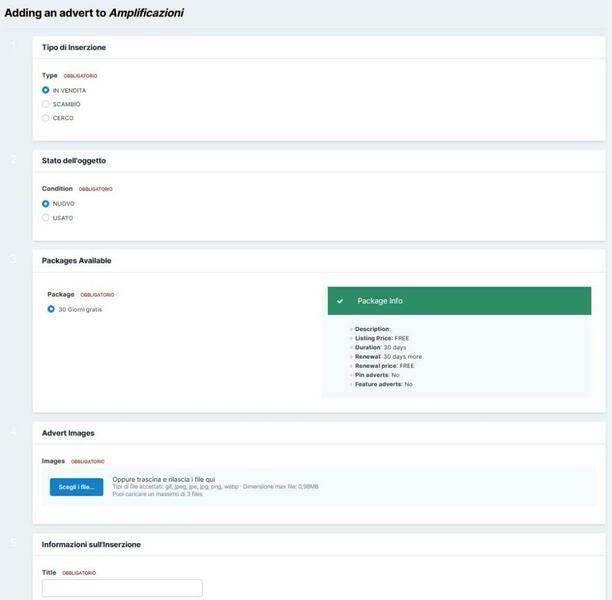The image size is (612, 600).
Task: Mark the item condition as USATO
Action: pyautogui.click(x=46, y=218)
